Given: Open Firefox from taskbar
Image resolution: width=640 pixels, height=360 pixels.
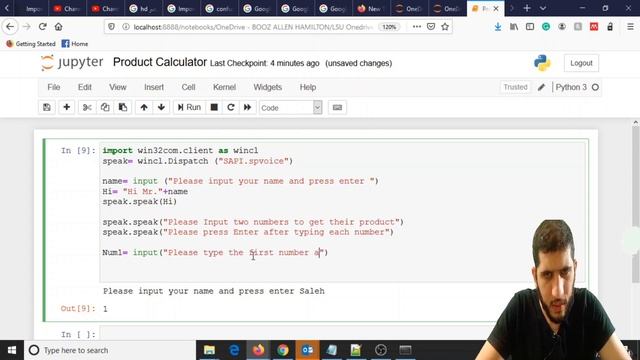Looking at the screenshot, I should pyautogui.click(x=258, y=350).
